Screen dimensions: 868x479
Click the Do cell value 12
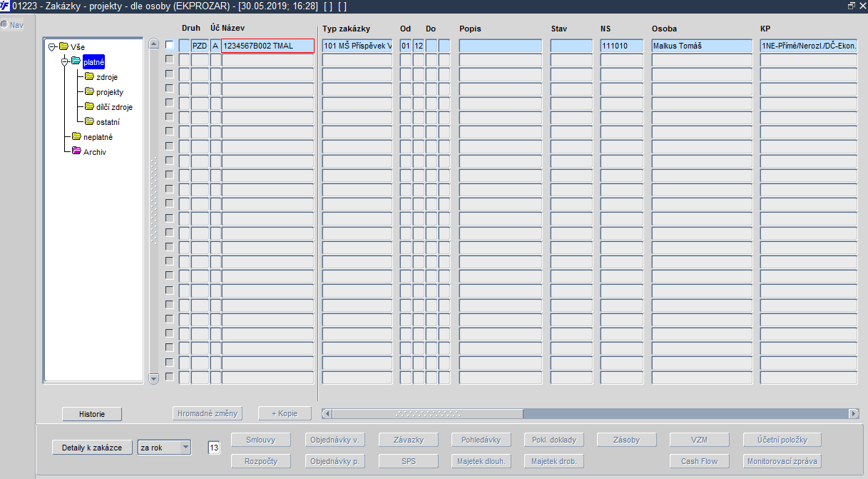coord(419,46)
